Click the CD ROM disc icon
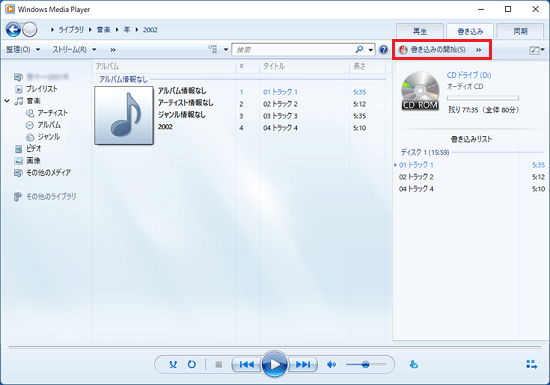This screenshot has width=550, height=385. click(420, 90)
